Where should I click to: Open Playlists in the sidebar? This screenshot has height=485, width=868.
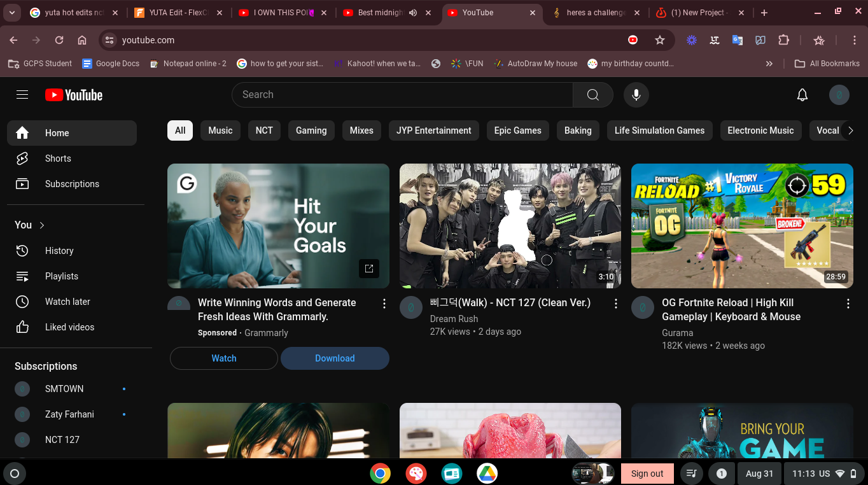point(72,276)
